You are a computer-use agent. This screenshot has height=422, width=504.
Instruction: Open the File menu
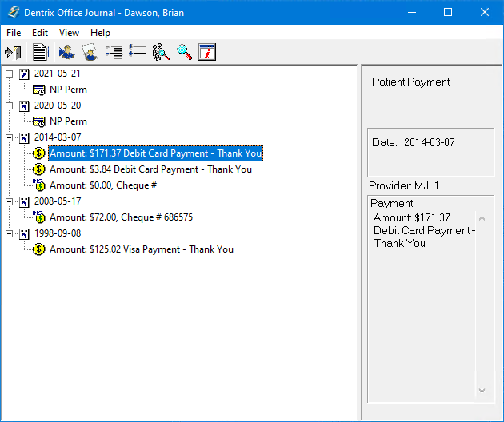14,33
